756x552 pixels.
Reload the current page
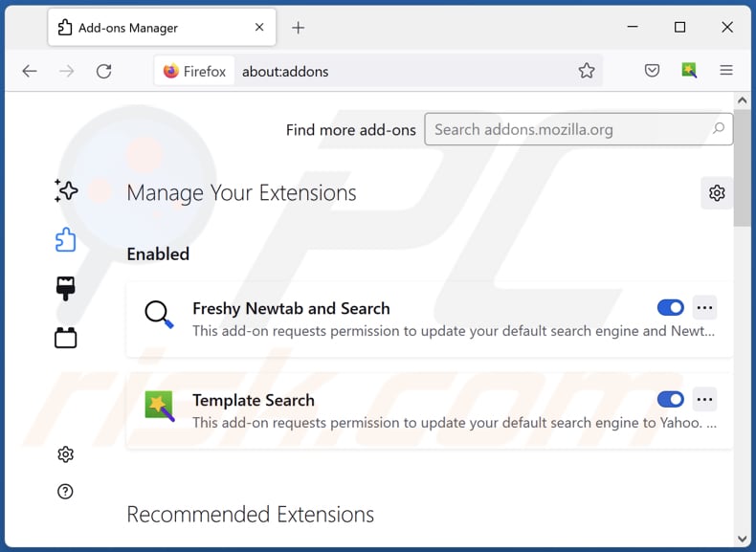tap(103, 71)
